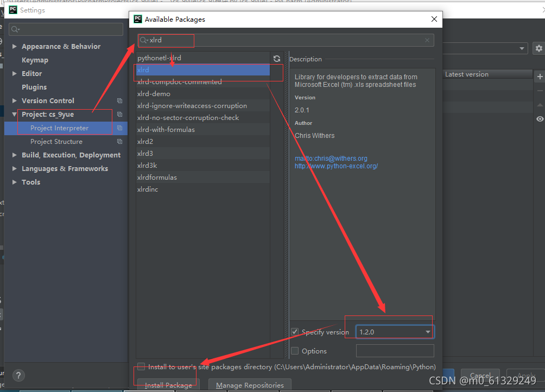Select the xlrdformulas package
The width and height of the screenshot is (545, 392).
[x=202, y=177]
